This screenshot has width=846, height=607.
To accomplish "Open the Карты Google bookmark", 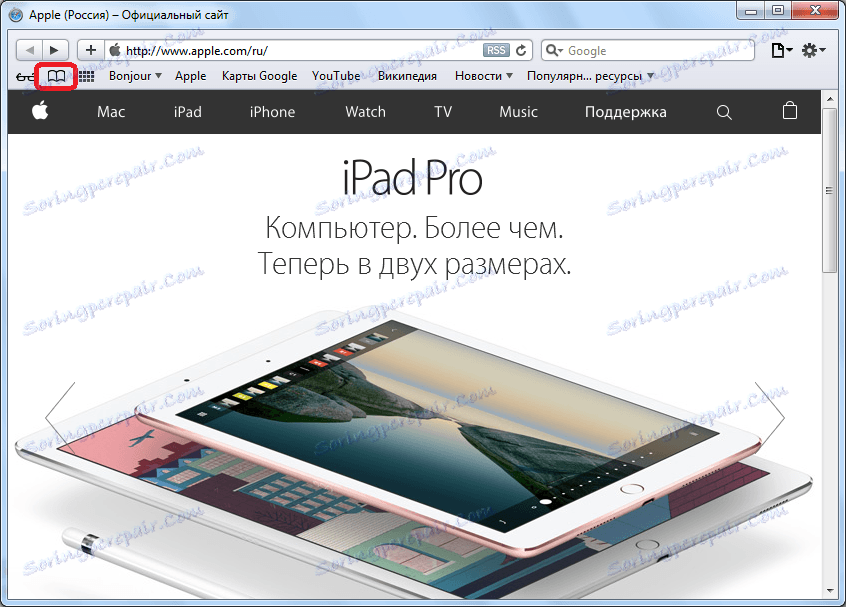I will 260,76.
